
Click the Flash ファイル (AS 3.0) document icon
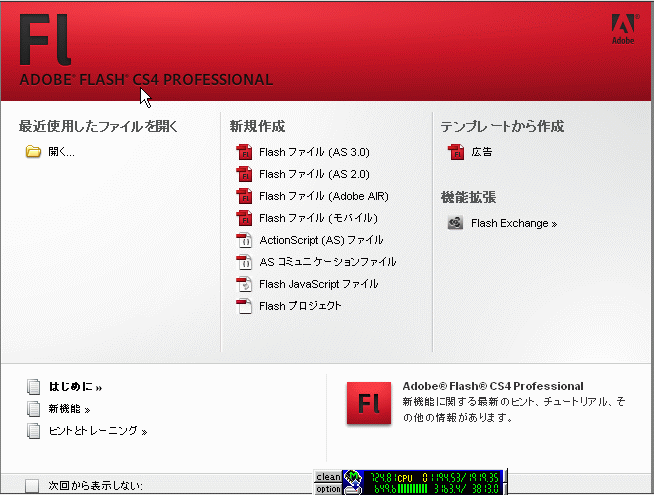coord(244,152)
